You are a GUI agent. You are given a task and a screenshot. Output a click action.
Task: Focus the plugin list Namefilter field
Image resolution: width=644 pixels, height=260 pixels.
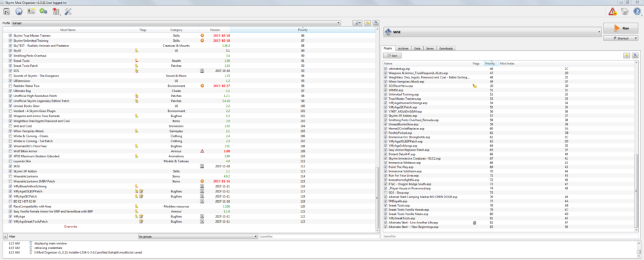tap(511, 237)
